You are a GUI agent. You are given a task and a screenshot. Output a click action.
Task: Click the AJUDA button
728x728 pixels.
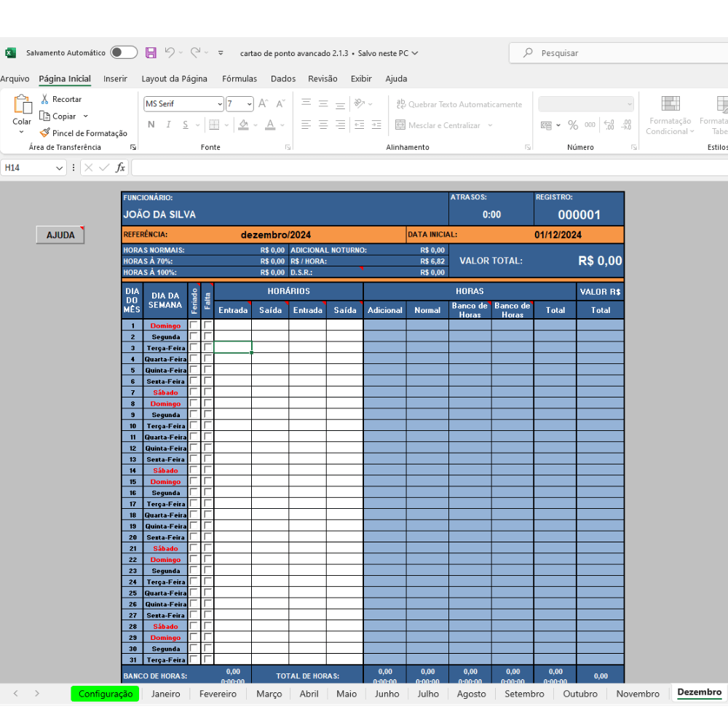[60, 235]
